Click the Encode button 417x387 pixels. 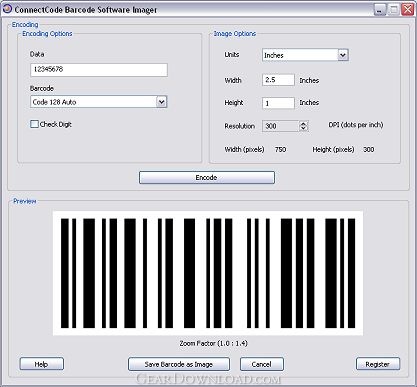pyautogui.click(x=207, y=178)
